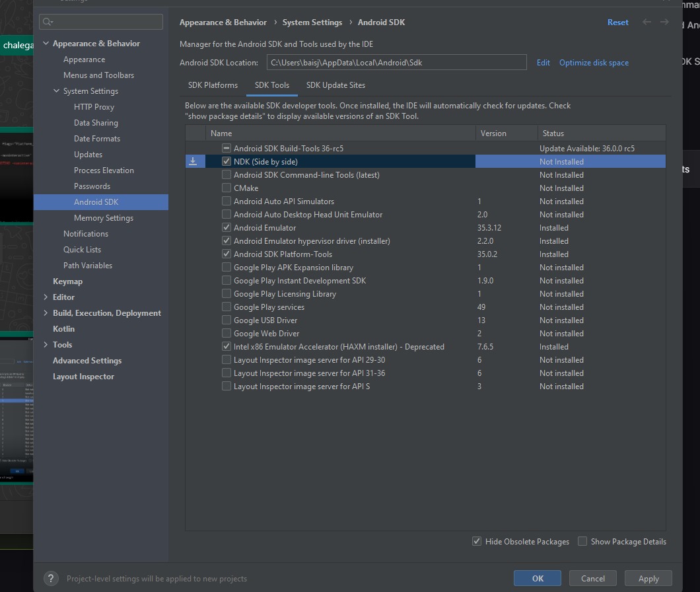Screen dimensions: 700x592
Task: Click the Apply button
Action: [x=648, y=579]
